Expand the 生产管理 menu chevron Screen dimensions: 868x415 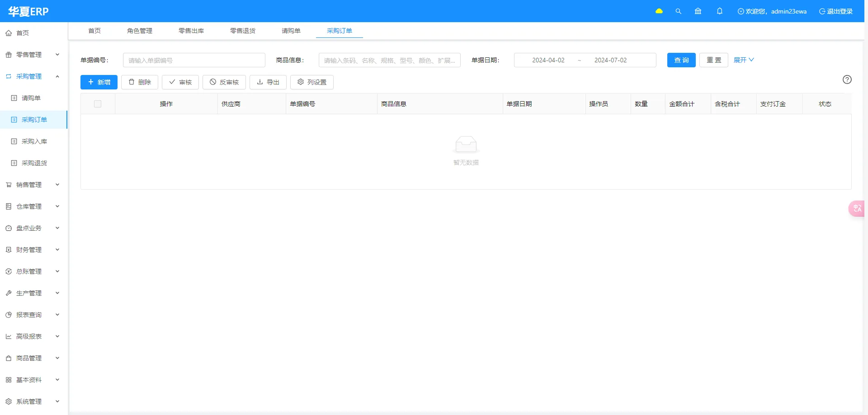(57, 293)
